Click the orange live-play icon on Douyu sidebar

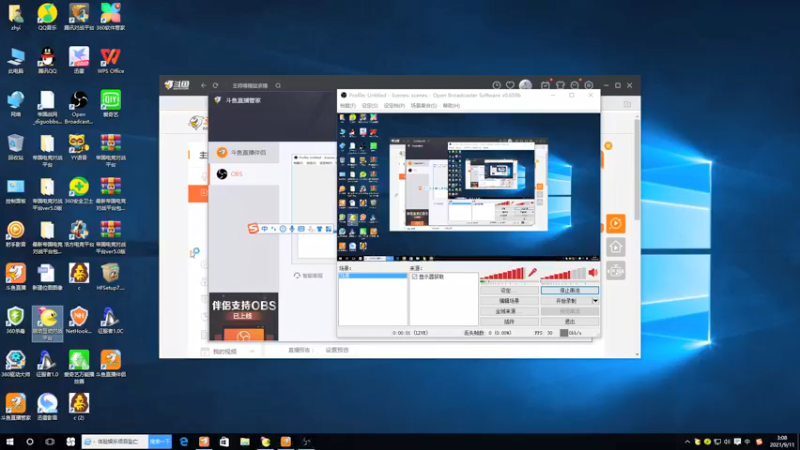(616, 223)
